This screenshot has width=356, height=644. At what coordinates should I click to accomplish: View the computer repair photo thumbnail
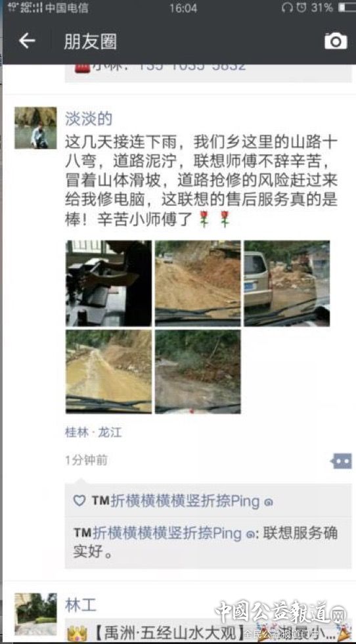click(x=108, y=283)
